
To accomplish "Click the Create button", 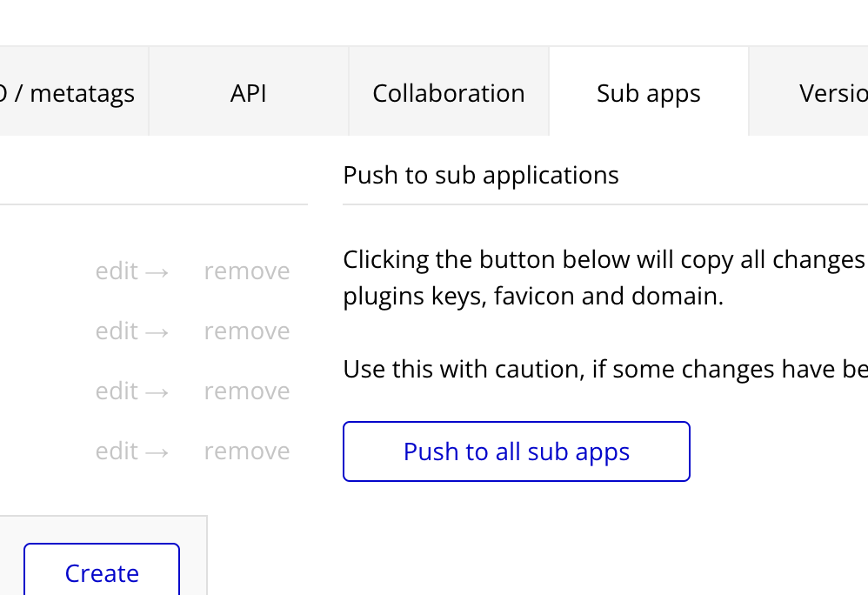I will click(x=102, y=573).
